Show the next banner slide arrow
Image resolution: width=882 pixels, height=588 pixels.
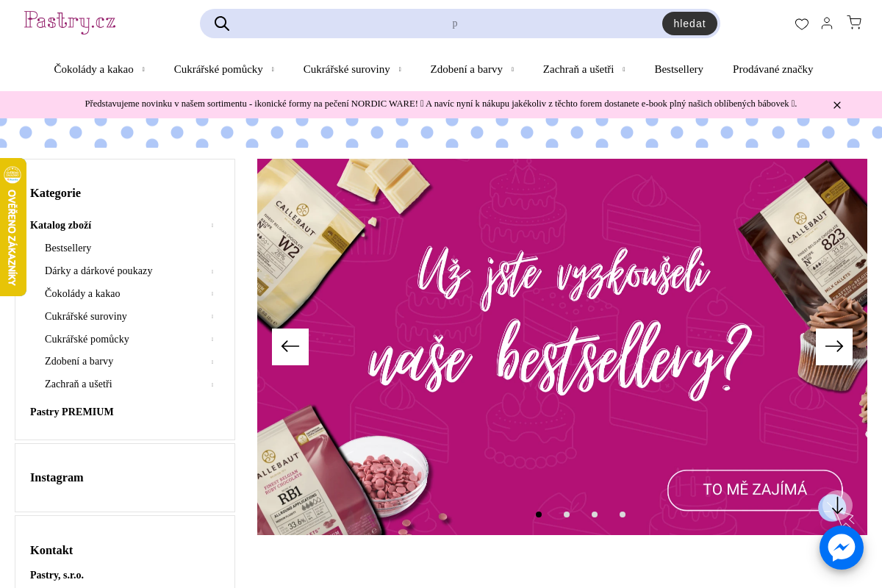click(x=834, y=347)
